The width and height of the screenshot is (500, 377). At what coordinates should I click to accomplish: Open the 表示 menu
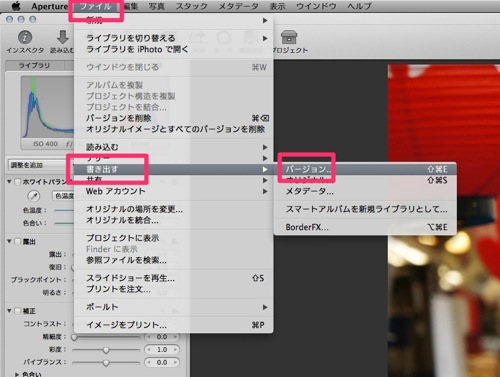[277, 6]
